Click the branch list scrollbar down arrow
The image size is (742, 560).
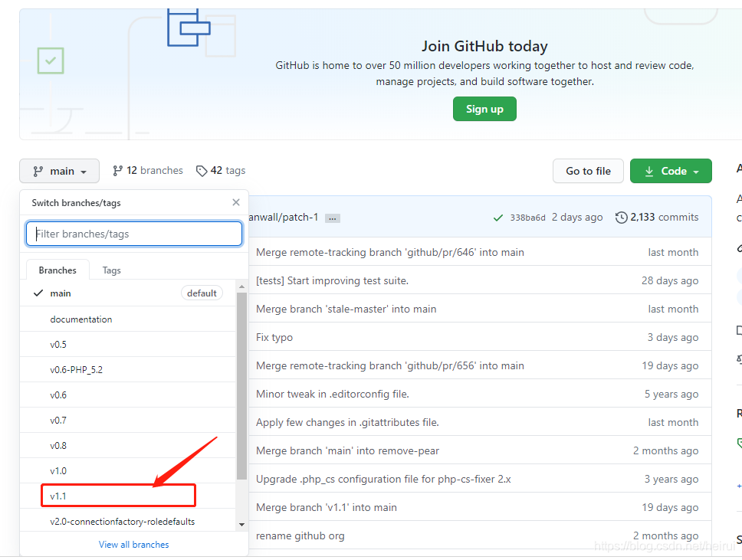(x=241, y=524)
